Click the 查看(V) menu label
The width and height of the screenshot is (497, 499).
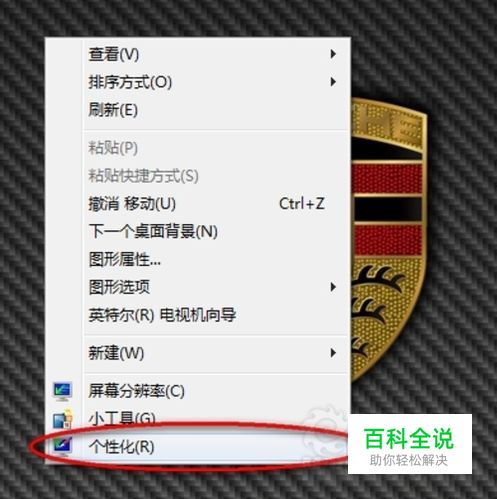[x=114, y=54]
